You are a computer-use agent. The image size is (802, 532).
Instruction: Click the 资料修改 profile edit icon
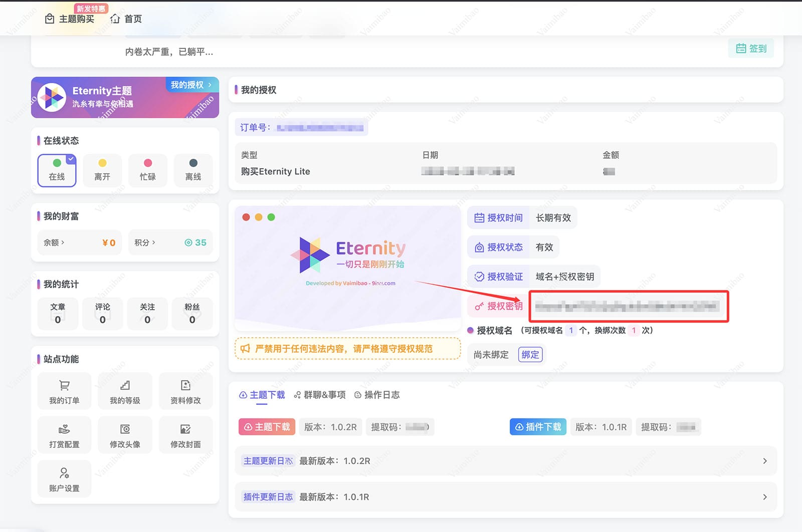(x=185, y=386)
